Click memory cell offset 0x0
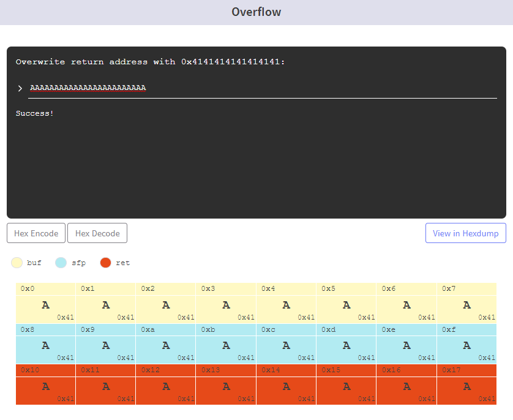 (x=45, y=303)
